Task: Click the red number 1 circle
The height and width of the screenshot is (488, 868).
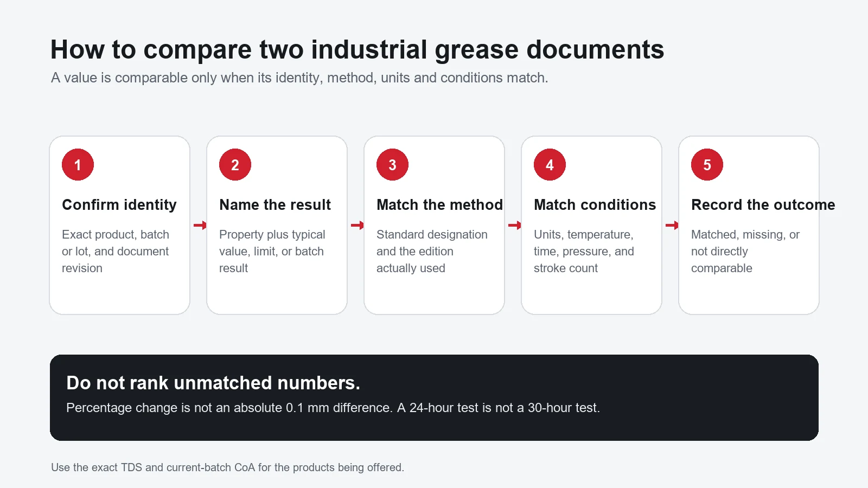Action: click(78, 164)
